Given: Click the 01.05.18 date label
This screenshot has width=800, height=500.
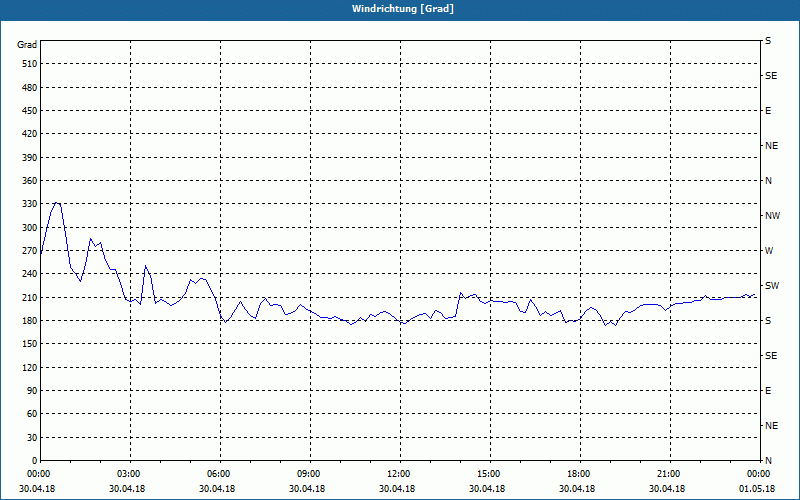Looking at the screenshot, I should click(757, 489).
